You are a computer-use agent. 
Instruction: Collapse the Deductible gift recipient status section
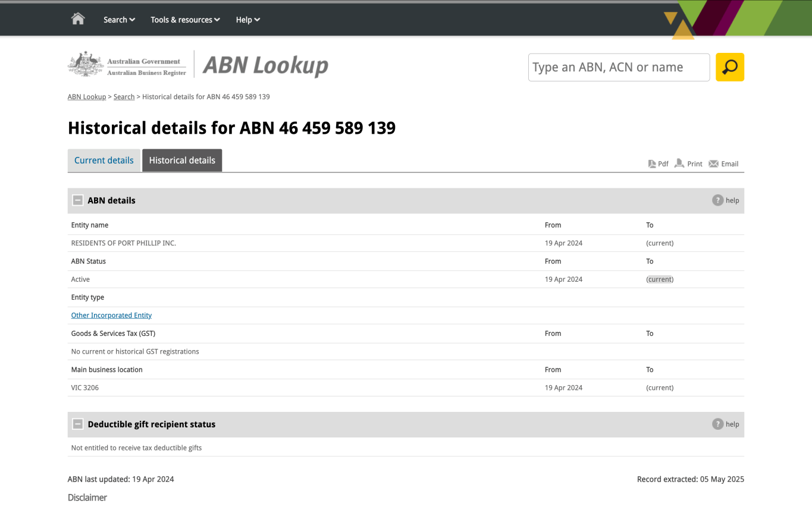tap(78, 424)
